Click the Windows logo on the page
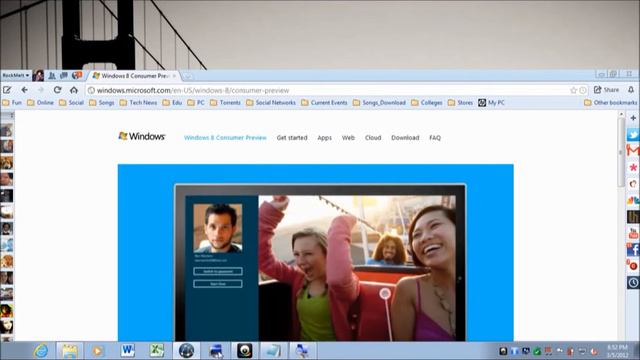 click(x=142, y=136)
